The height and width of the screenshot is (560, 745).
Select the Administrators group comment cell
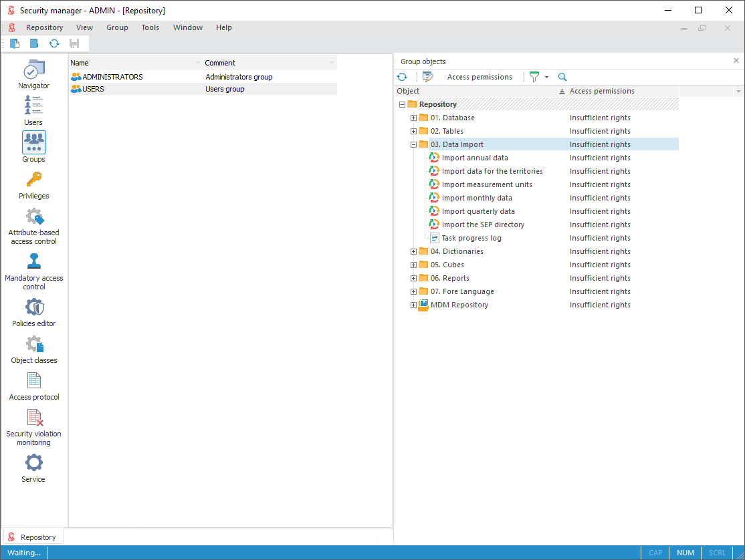tap(270, 77)
